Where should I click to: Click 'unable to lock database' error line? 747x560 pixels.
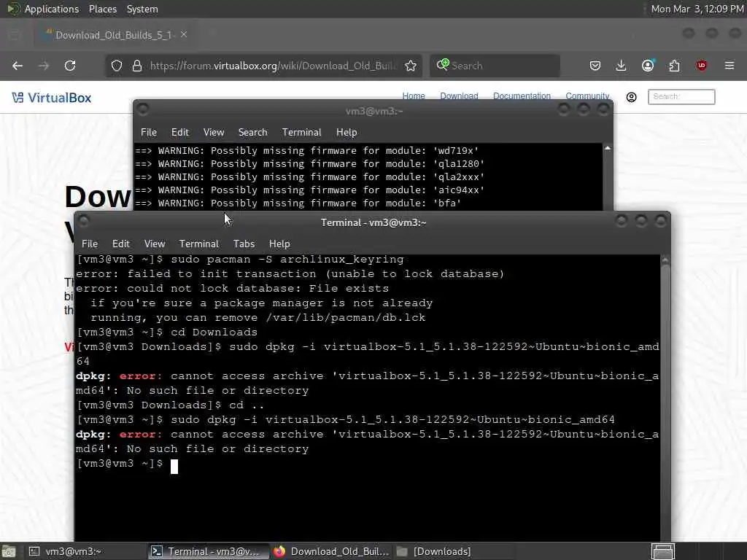(x=290, y=274)
